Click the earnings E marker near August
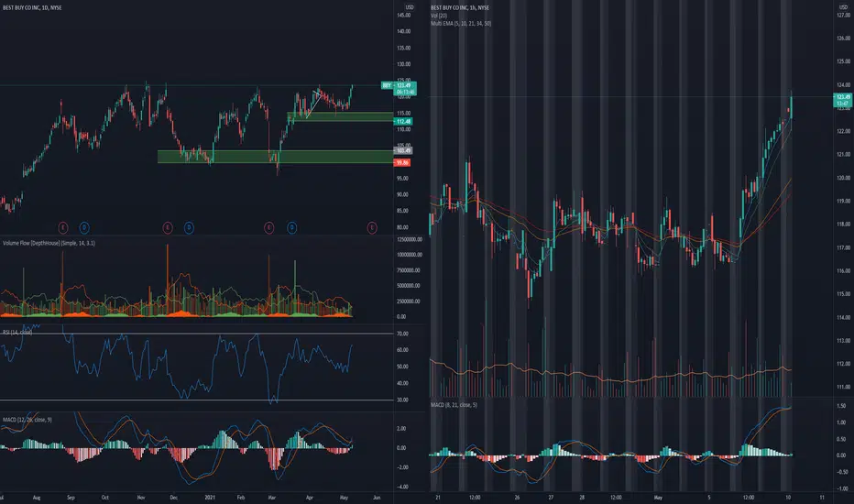854x504 pixels. click(x=62, y=227)
